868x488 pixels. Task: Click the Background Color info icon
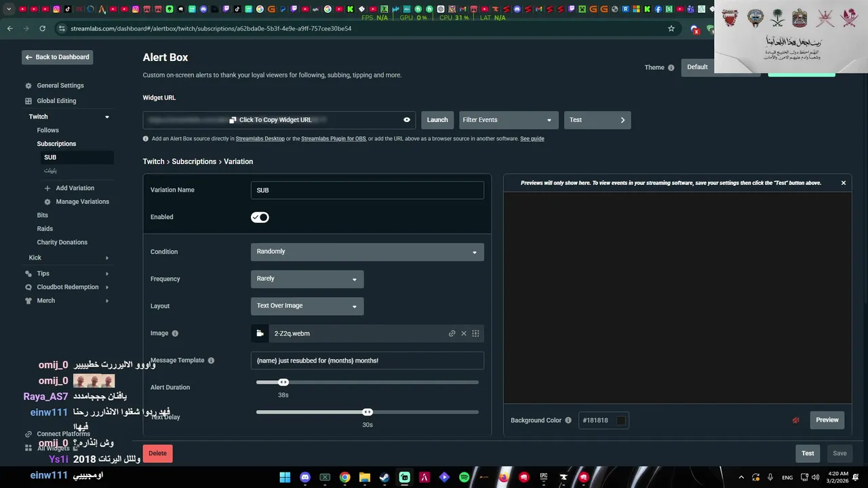[x=568, y=420]
